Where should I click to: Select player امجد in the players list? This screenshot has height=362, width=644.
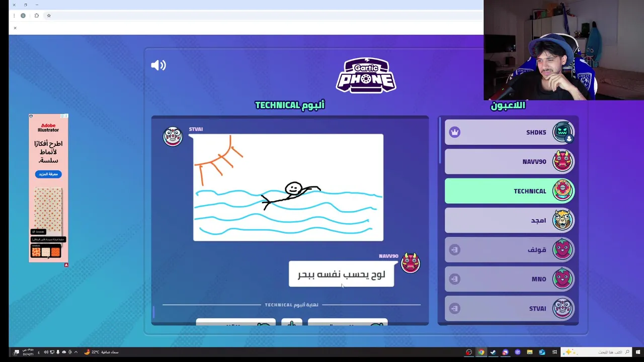click(509, 220)
